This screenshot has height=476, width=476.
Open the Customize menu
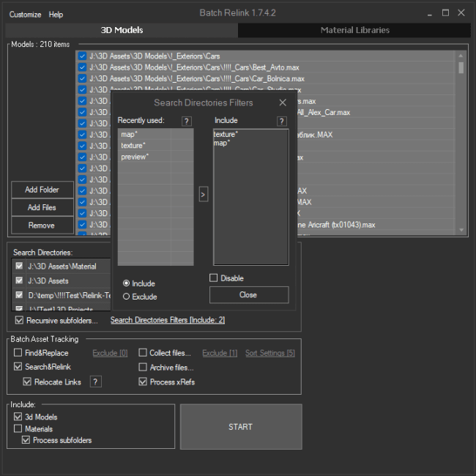coord(25,14)
